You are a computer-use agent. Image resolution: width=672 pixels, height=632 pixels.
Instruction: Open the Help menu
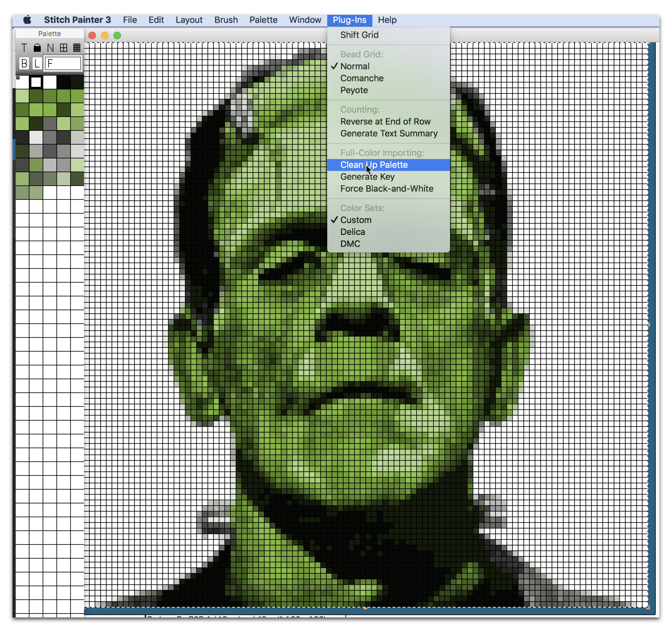tap(387, 20)
